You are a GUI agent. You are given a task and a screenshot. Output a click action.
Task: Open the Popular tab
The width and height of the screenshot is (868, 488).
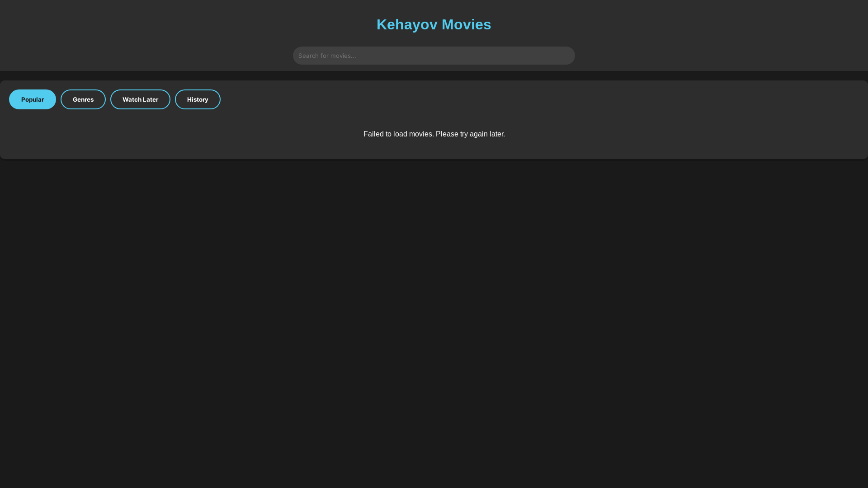point(33,99)
